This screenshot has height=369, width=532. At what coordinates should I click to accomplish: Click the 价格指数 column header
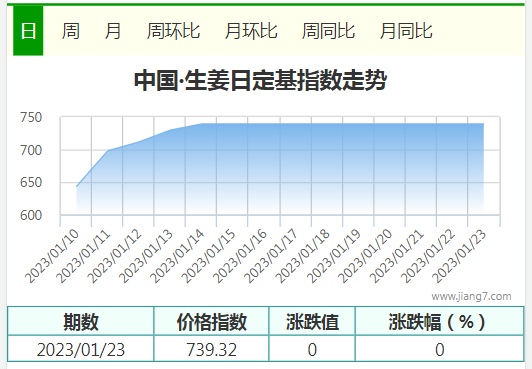point(211,322)
